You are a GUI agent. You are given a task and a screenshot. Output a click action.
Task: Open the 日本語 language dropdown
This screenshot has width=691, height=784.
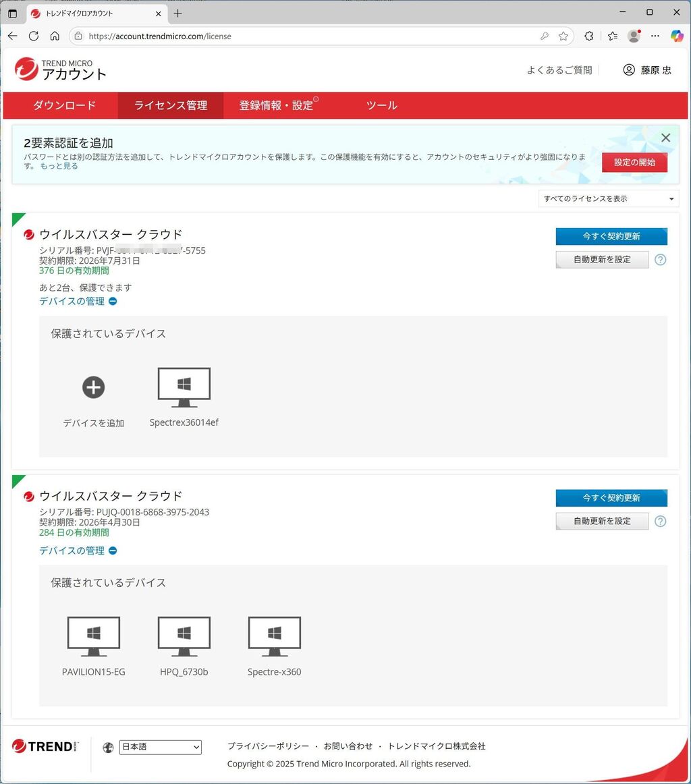(160, 747)
